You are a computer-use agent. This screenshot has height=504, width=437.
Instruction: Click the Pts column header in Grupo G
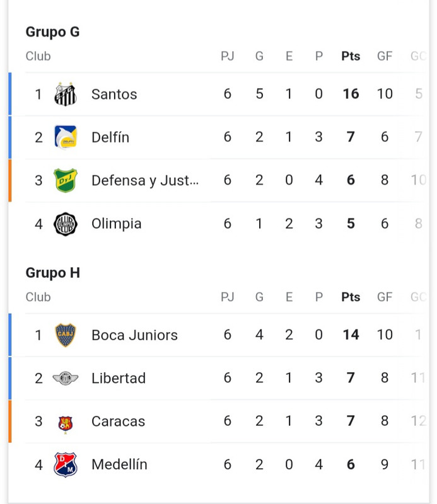coord(351,56)
